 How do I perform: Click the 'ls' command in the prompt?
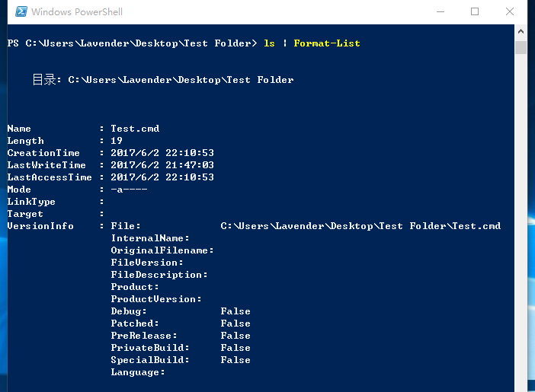pyautogui.click(x=269, y=43)
